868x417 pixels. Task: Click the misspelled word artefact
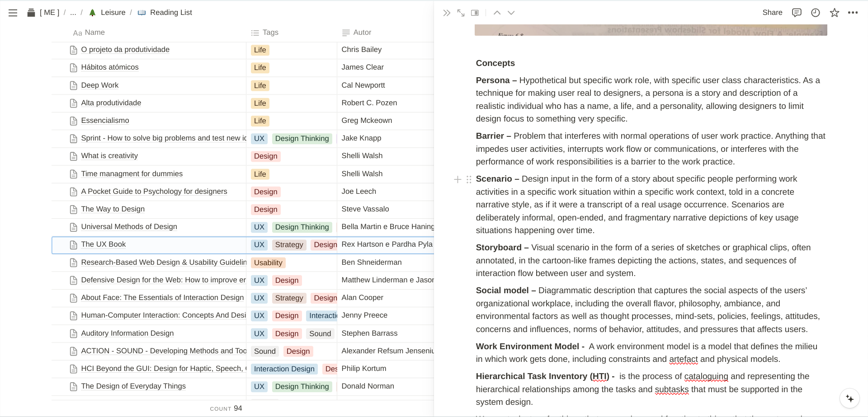pyautogui.click(x=684, y=359)
